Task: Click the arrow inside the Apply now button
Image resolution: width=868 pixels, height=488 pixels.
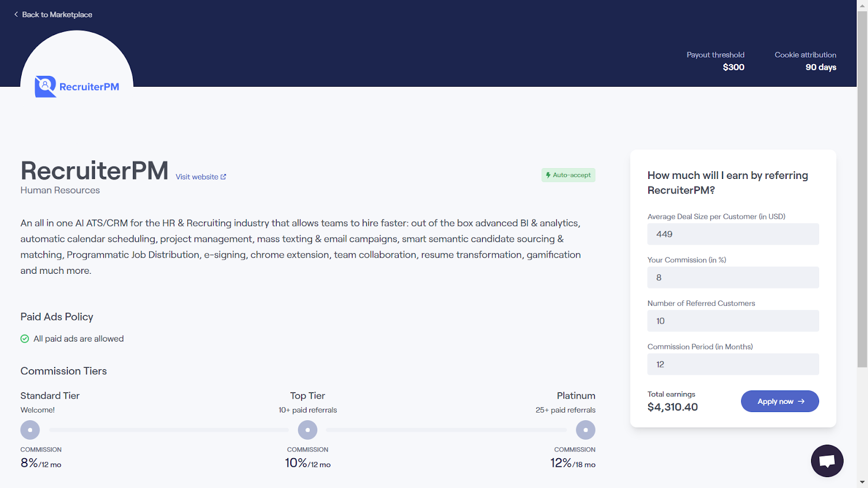Action: [x=801, y=401]
